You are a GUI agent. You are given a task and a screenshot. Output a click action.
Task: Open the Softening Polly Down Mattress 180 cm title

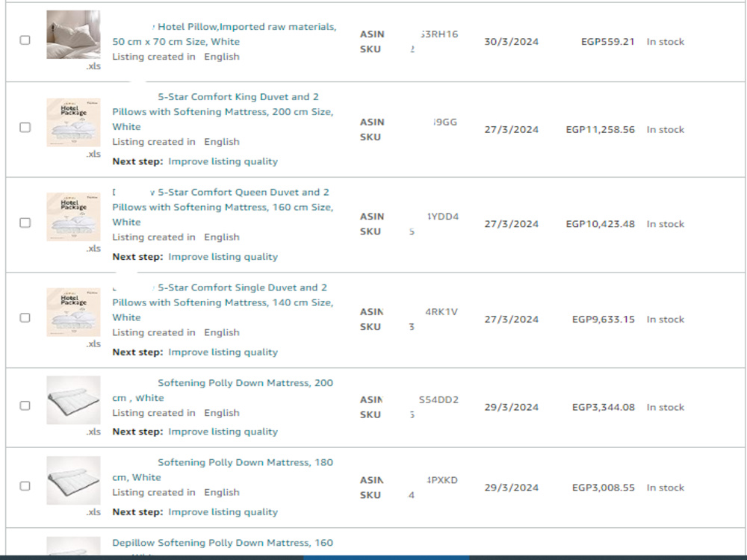[223, 470]
